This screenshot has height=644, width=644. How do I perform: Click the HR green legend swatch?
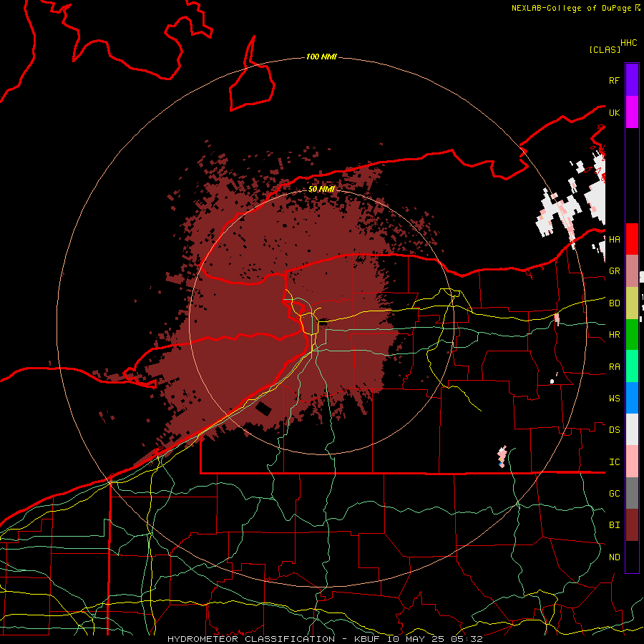[x=632, y=334]
